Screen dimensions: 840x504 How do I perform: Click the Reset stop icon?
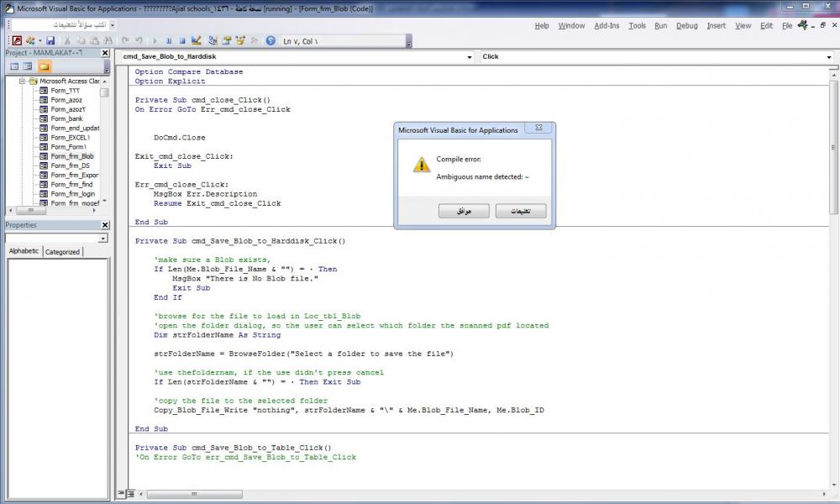pyautogui.click(x=182, y=40)
